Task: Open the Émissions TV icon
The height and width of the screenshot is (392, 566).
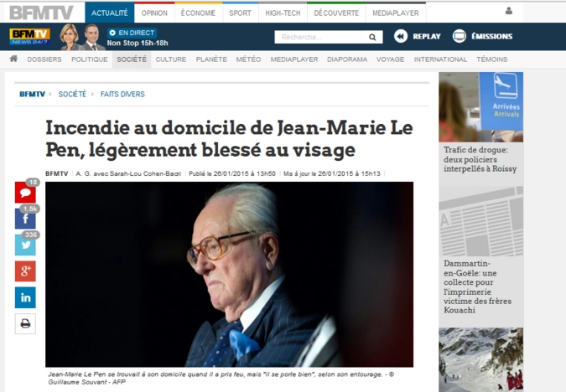Action: (460, 36)
